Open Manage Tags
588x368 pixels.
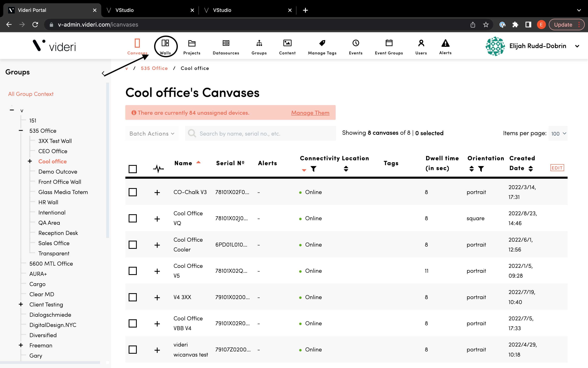click(x=322, y=47)
